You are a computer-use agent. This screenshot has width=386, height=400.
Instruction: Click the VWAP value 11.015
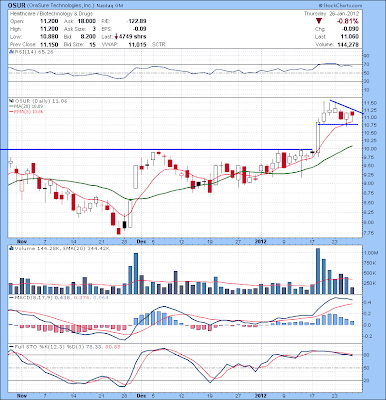pos(137,44)
